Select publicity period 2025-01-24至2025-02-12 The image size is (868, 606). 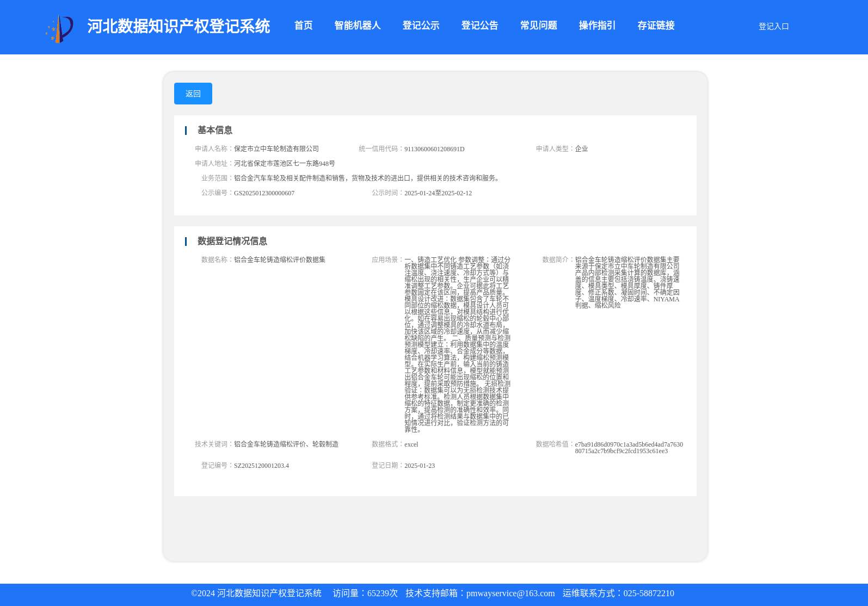[438, 193]
